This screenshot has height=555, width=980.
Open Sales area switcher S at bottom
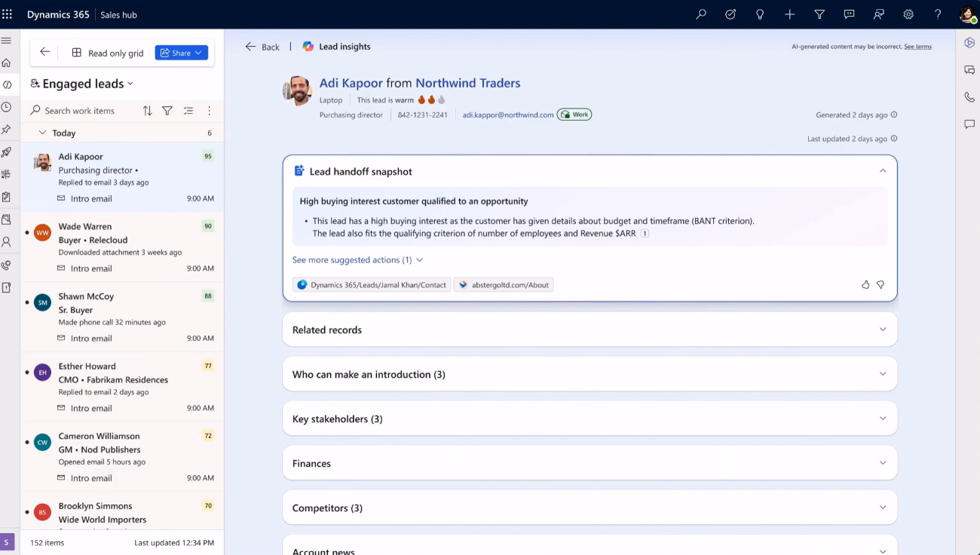[7, 541]
